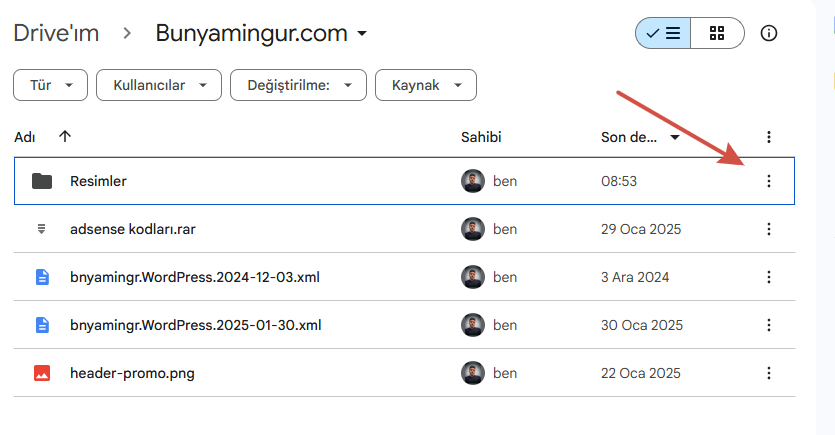Click the Resimler folder icon

[x=42, y=181]
